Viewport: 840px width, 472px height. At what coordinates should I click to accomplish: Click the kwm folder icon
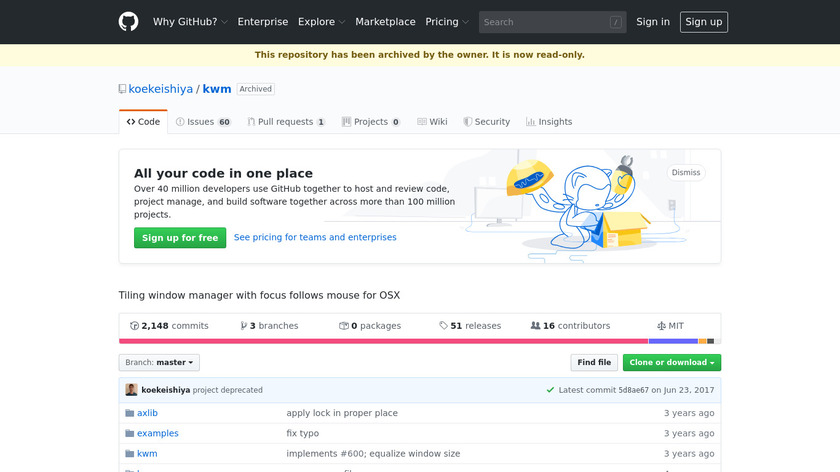pos(130,454)
